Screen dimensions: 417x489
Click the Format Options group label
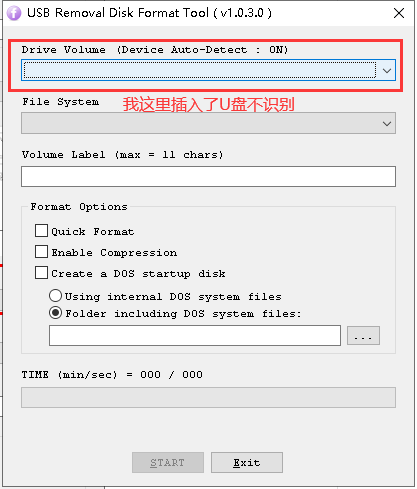point(79,207)
